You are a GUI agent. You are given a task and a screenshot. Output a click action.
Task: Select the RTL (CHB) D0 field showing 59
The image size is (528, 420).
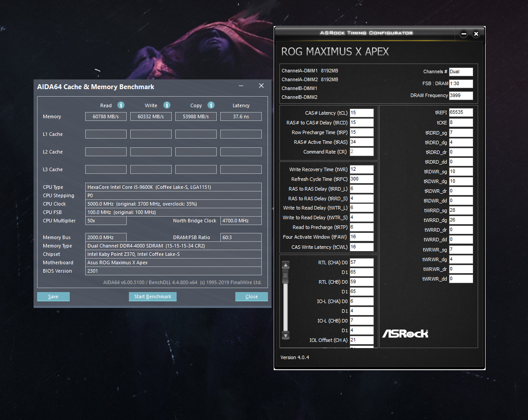[362, 281]
